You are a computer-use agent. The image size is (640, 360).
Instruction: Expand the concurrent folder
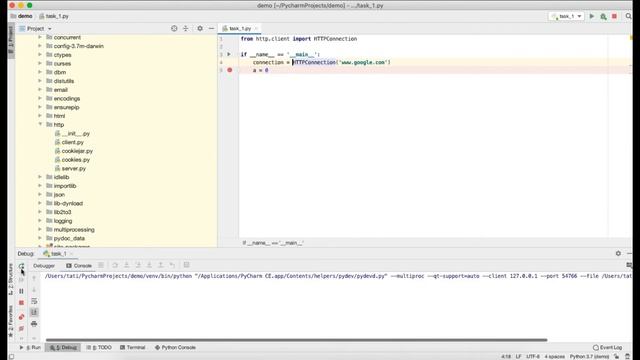[x=40, y=37]
